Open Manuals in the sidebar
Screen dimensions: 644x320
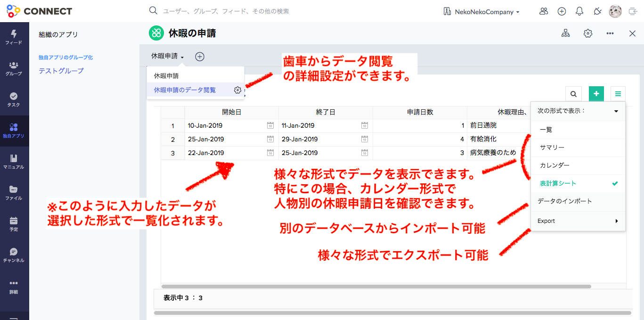coord(14,162)
